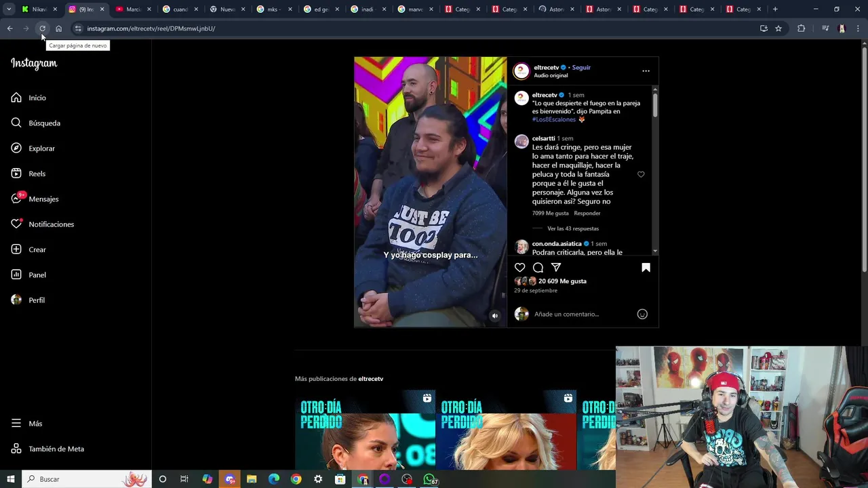The height and width of the screenshot is (488, 868).
Task: Open the tab search dropdown arrow
Action: point(9,9)
